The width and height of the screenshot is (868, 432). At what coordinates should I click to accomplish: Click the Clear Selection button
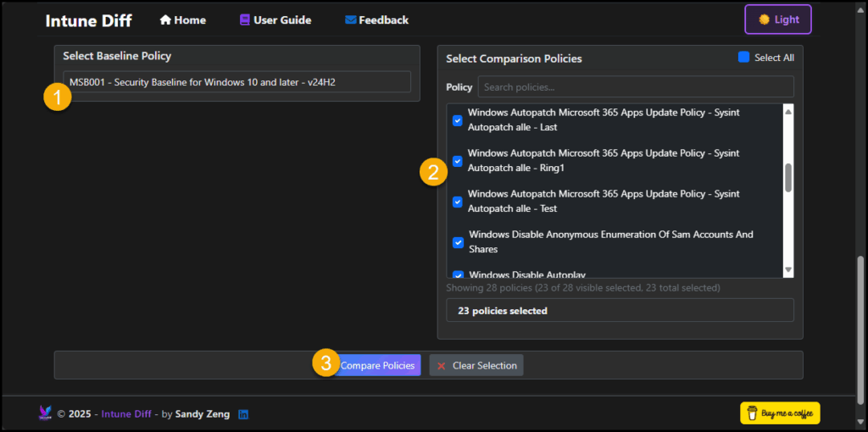(x=476, y=365)
